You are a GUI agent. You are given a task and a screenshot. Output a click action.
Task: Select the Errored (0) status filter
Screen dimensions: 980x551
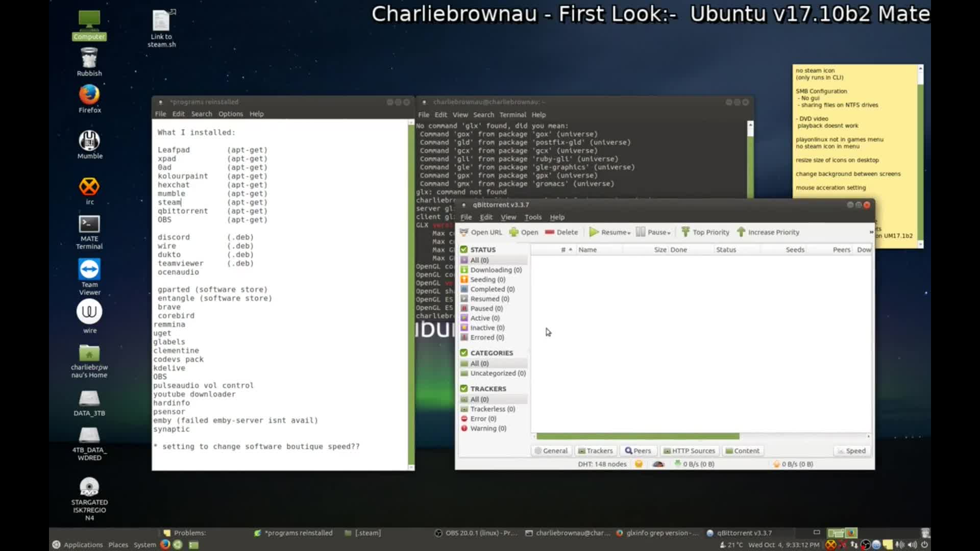point(482,338)
